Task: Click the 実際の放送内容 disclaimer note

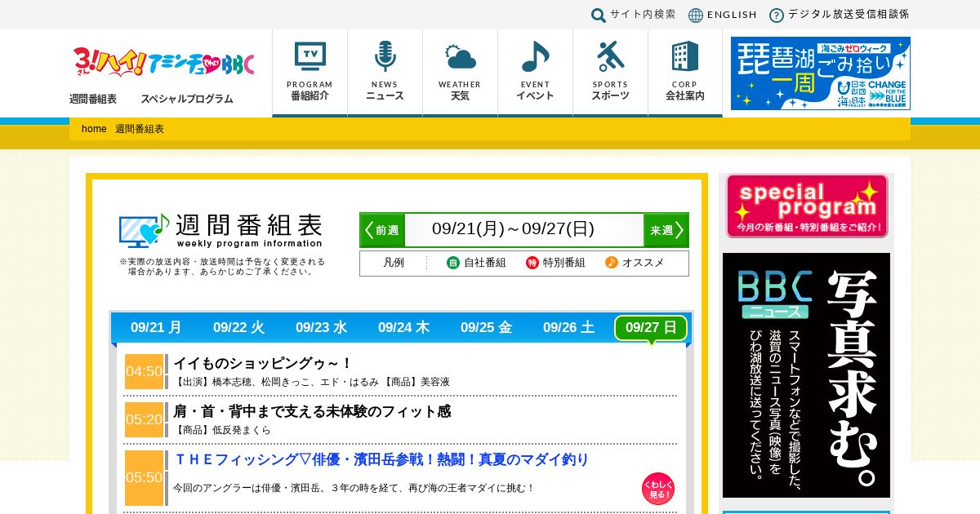Action: point(222,267)
